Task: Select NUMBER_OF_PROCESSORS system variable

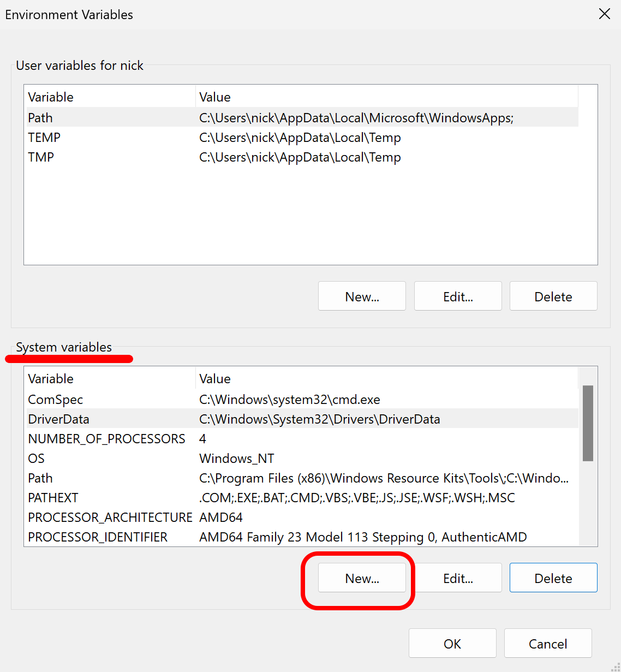Action: [302, 438]
